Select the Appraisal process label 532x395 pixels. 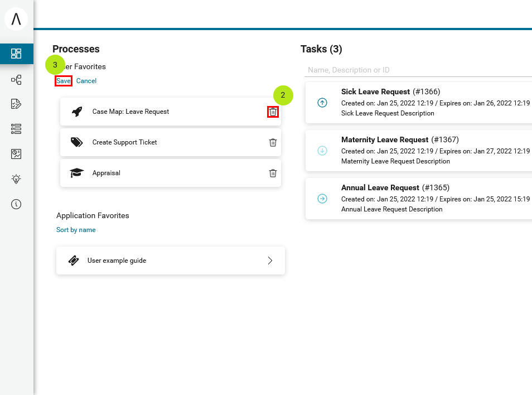tap(106, 173)
